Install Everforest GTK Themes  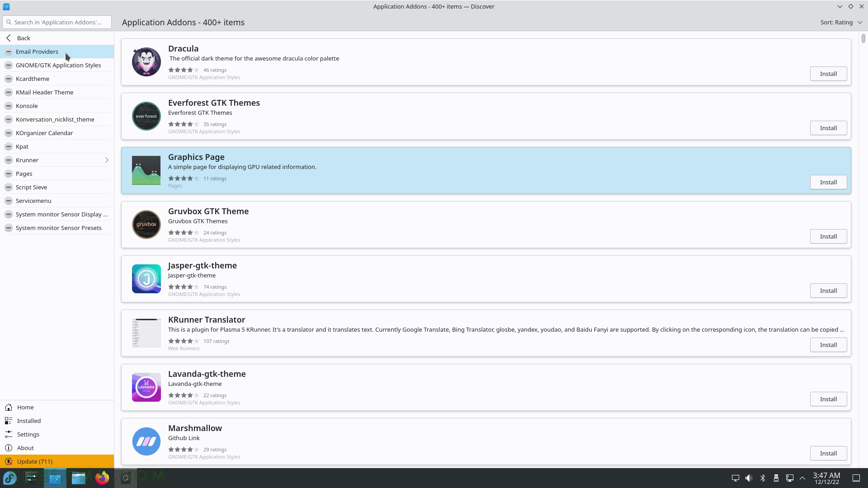click(828, 128)
